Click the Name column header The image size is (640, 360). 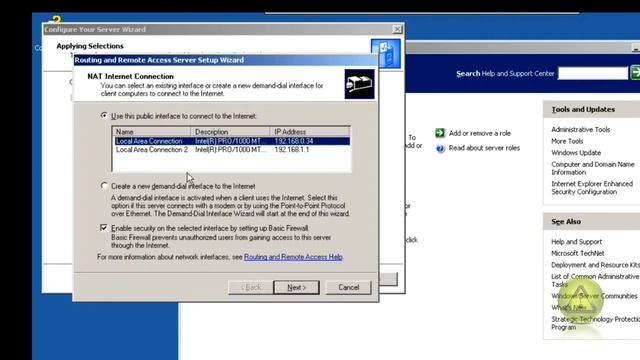[151, 131]
